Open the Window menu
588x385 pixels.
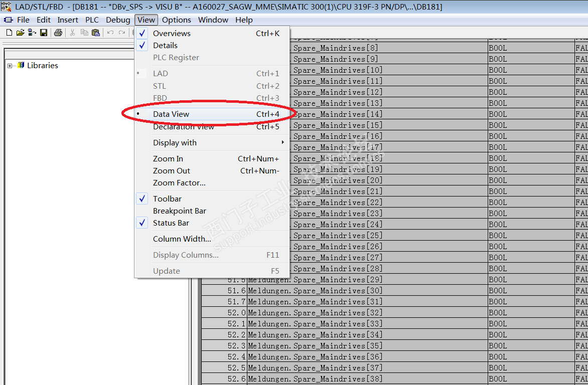point(213,20)
